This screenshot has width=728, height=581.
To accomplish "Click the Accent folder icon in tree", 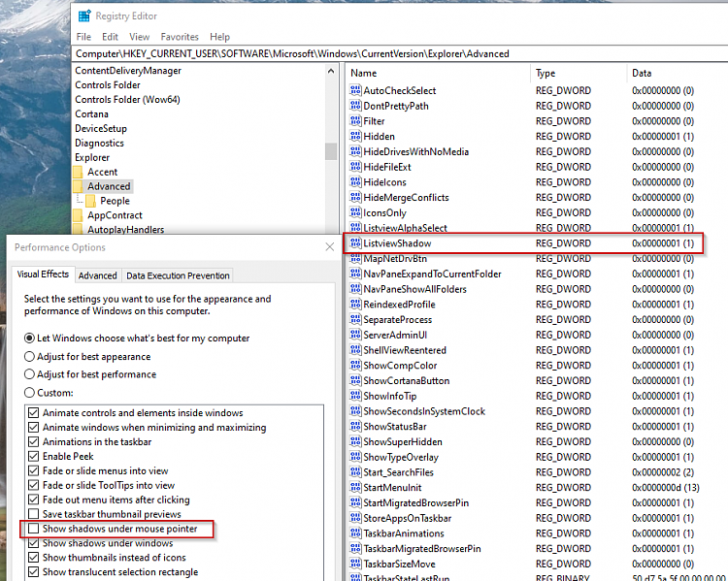I will pos(78,172).
